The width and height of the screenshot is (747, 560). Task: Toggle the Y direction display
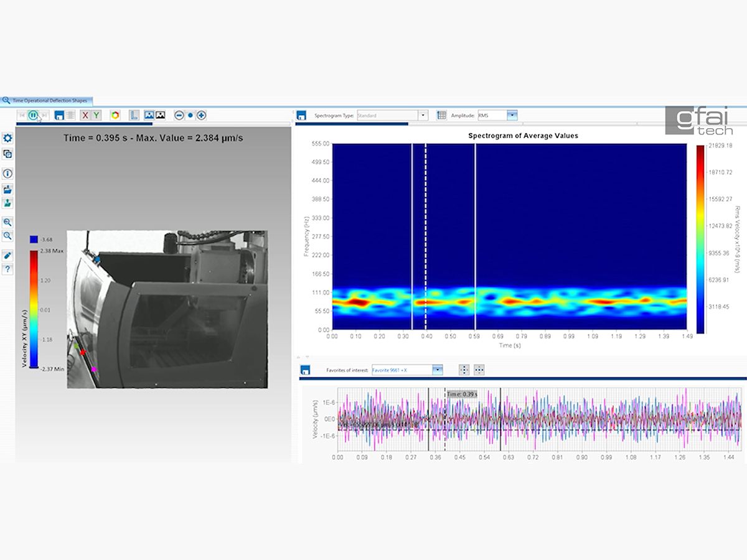pos(96,115)
